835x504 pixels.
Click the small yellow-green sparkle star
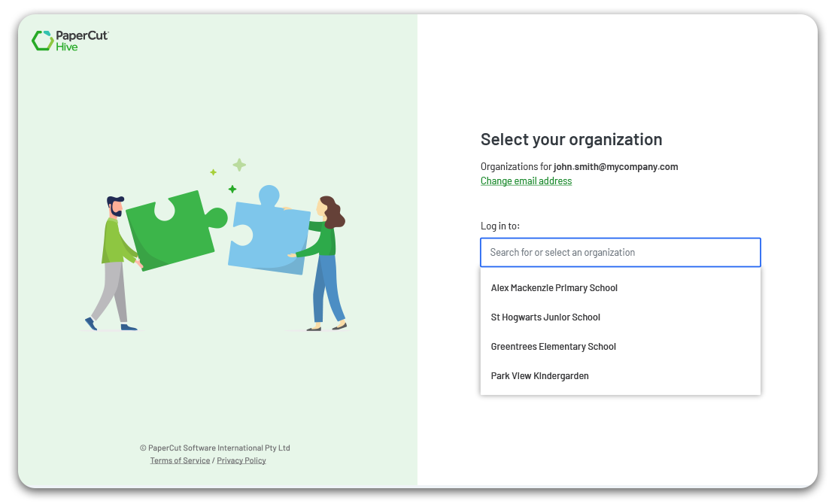pyautogui.click(x=213, y=172)
